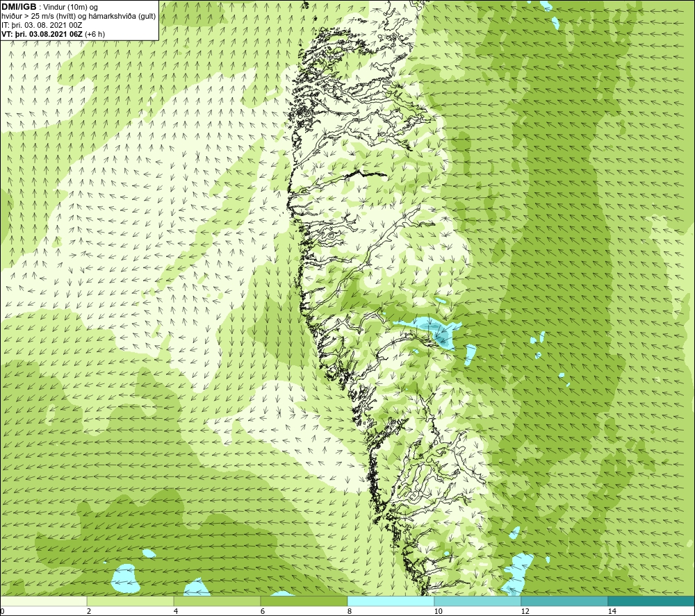Click the '12' scale label on the color bar
This screenshot has height=616, width=695.
click(525, 611)
